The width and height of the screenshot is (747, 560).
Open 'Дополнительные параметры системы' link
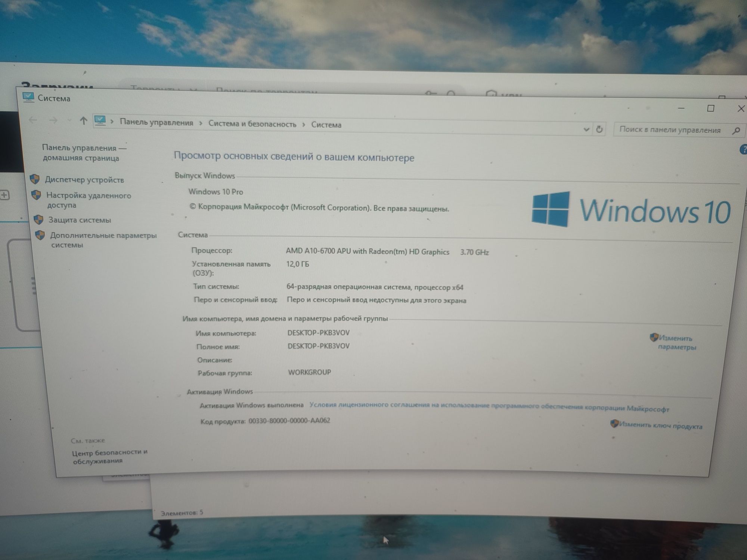(103, 240)
